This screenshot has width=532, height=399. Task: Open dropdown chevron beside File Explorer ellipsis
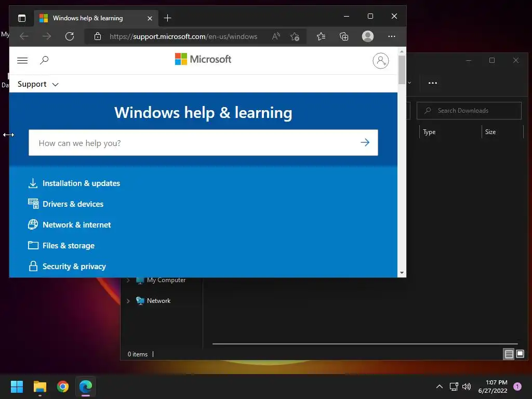(410, 83)
